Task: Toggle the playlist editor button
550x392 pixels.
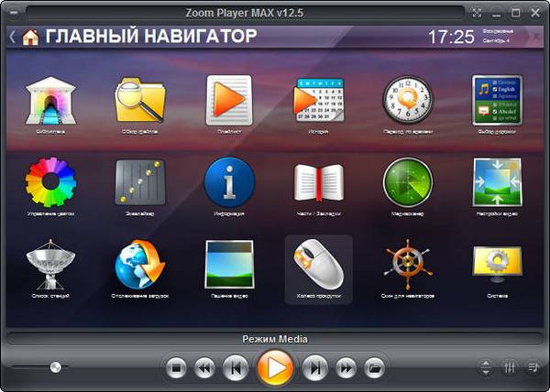Action: (x=533, y=367)
